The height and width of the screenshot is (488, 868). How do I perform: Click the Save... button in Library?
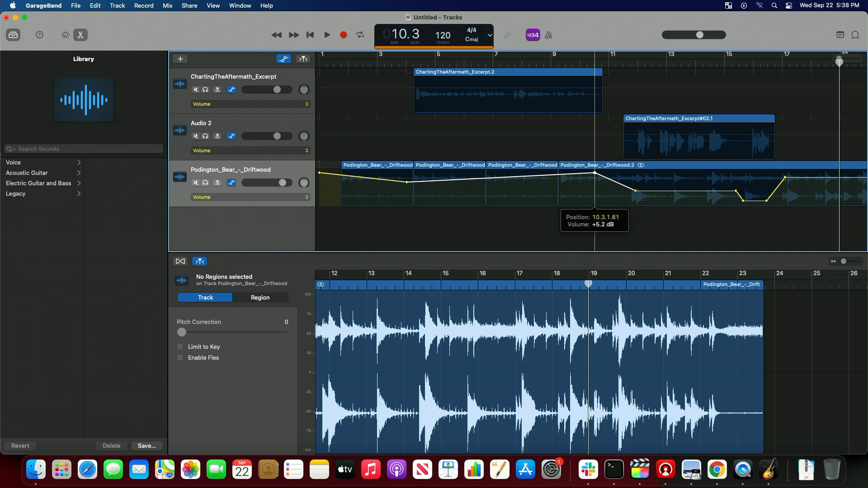click(146, 446)
